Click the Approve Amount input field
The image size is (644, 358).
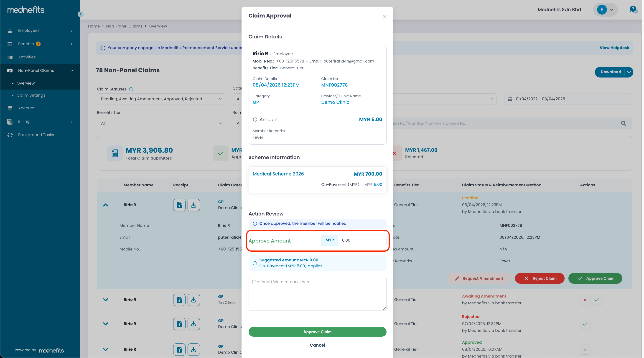(361, 240)
